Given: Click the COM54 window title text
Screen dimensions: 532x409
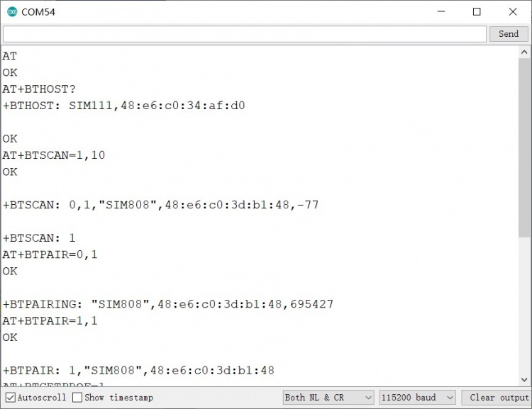Looking at the screenshot, I should pos(38,12).
